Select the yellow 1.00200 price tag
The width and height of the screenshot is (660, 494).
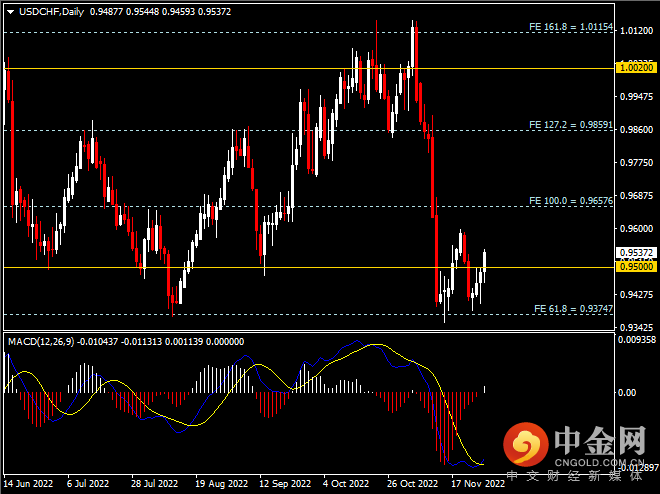[636, 68]
